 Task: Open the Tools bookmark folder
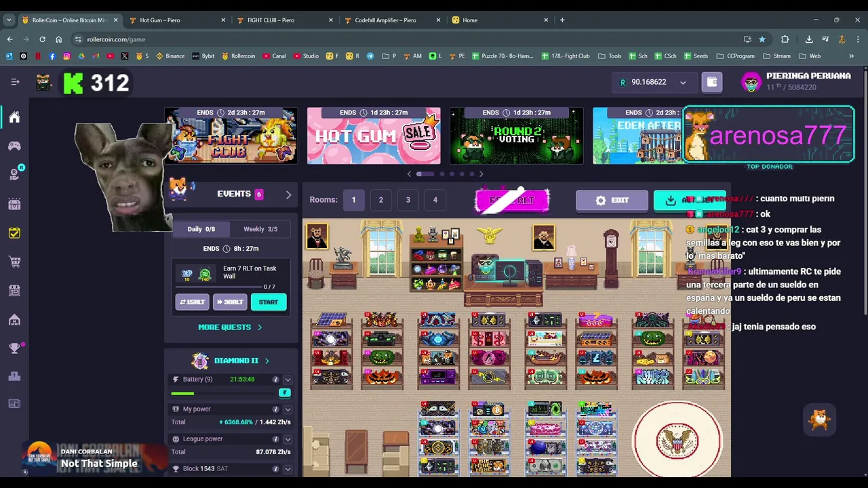(x=610, y=56)
